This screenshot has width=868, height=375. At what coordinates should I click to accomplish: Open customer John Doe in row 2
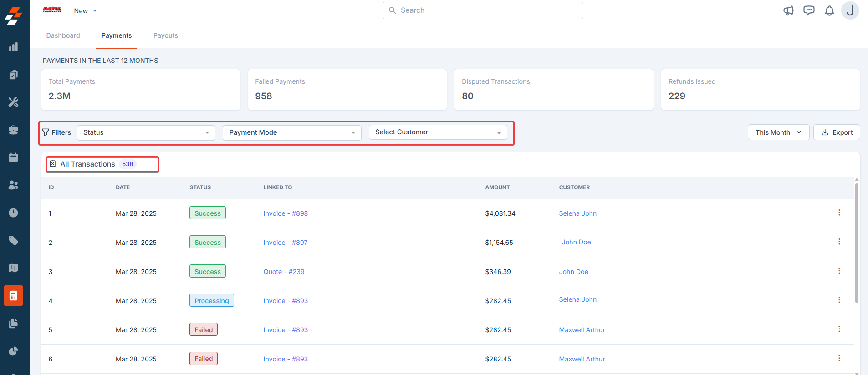pos(576,242)
